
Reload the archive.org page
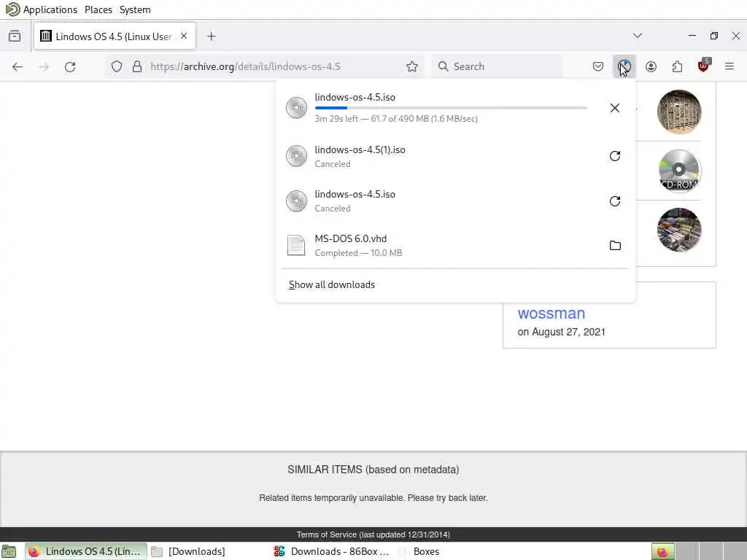70,66
